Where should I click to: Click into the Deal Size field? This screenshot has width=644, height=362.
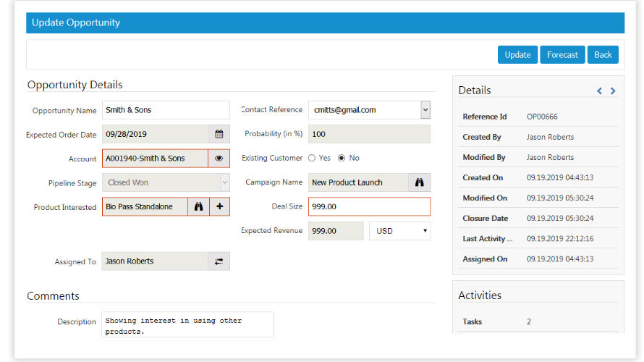tap(369, 206)
